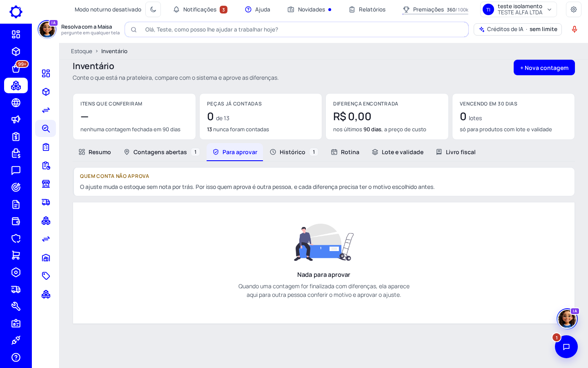Image resolution: width=588 pixels, height=368 pixels.
Task: Click the Nada para aprovar heading
Action: 324,275
